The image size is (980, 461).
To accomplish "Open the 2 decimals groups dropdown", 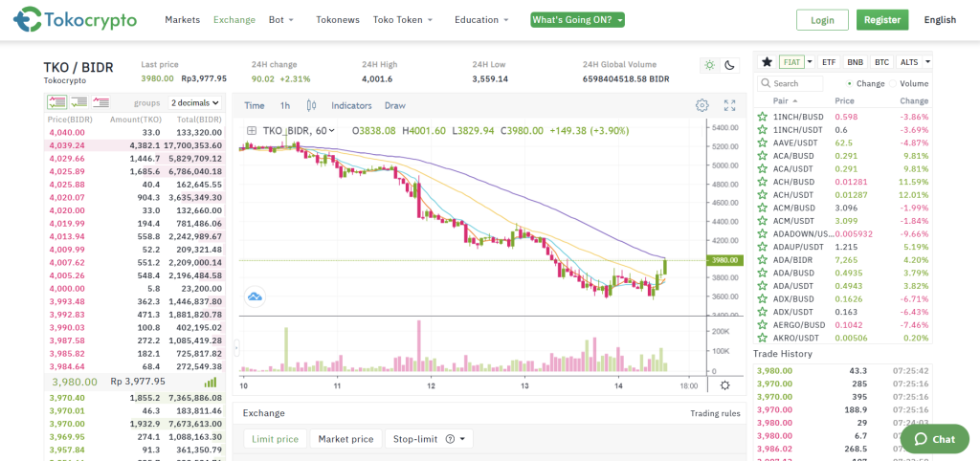I will point(195,102).
